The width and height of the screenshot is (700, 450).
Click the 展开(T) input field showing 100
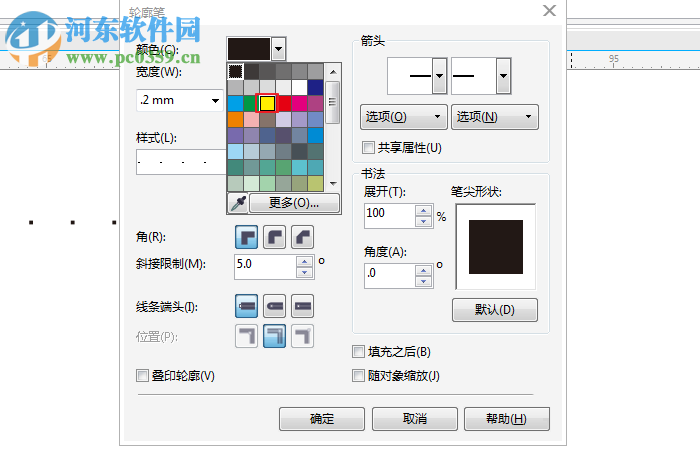point(390,216)
